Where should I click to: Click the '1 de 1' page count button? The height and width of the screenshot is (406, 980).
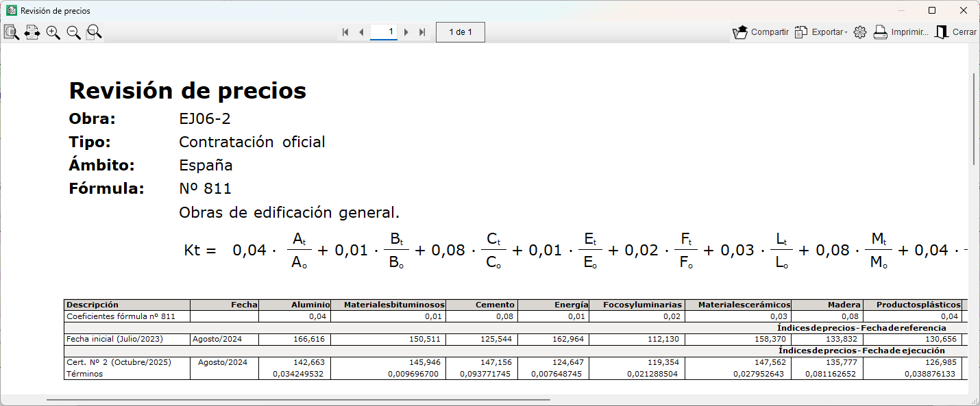461,32
